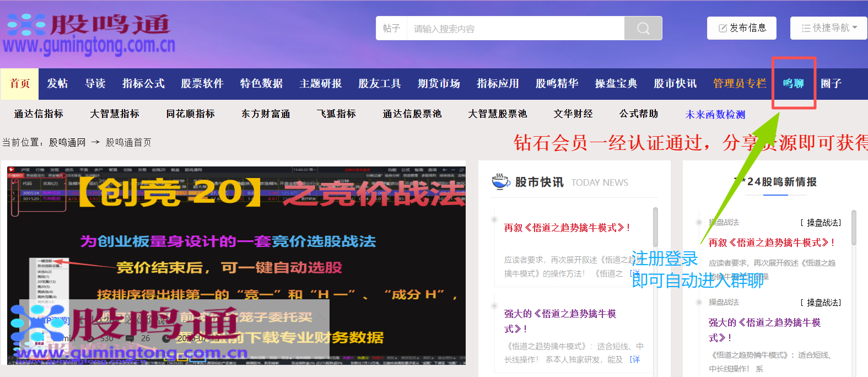Click the 通达信股票池 sub-nav link
868x377 pixels.
coord(412,114)
